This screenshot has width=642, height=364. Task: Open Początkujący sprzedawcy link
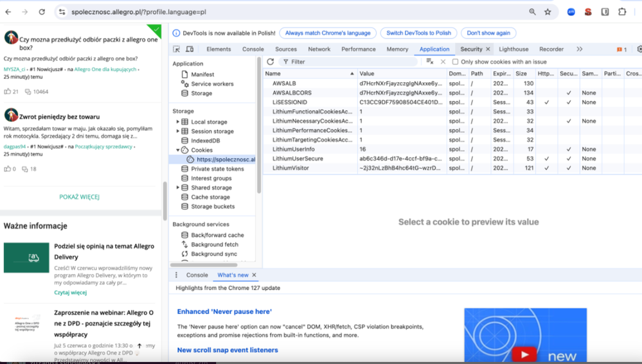click(103, 146)
